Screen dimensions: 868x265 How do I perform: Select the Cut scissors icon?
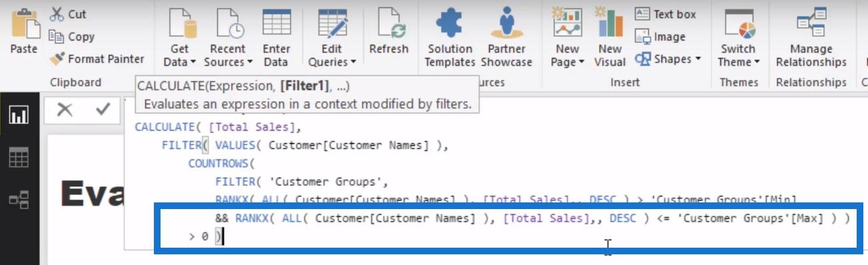click(57, 14)
